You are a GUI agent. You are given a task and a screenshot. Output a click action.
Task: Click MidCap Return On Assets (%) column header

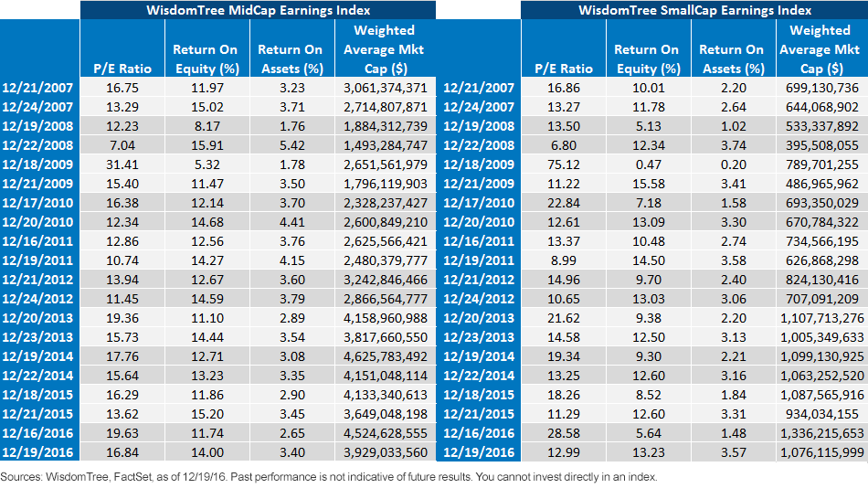click(291, 58)
